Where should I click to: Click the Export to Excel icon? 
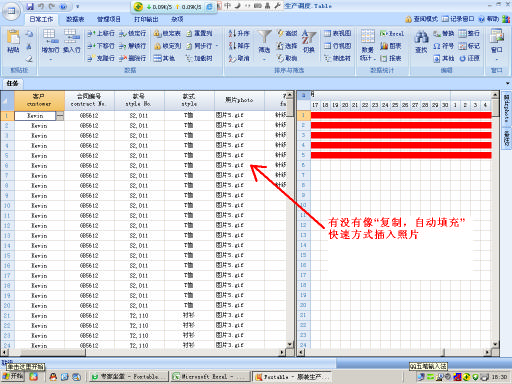pyautogui.click(x=383, y=33)
